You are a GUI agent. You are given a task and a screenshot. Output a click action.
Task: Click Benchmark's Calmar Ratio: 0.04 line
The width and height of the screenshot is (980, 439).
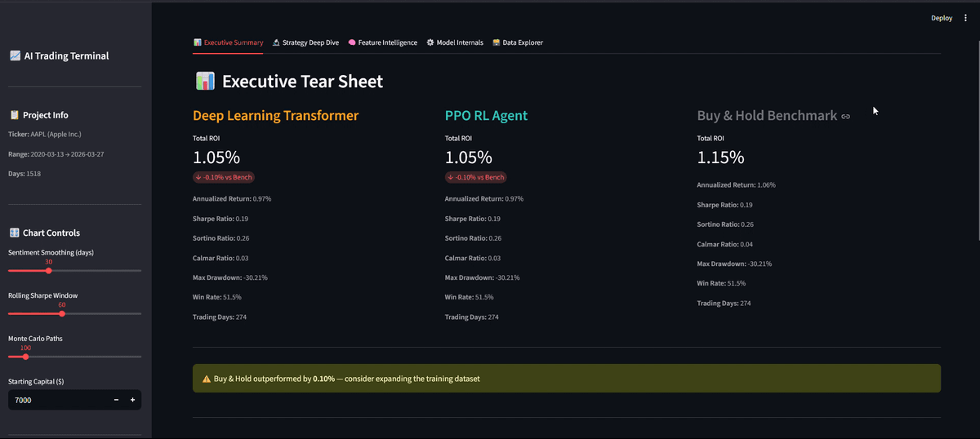[x=725, y=244]
